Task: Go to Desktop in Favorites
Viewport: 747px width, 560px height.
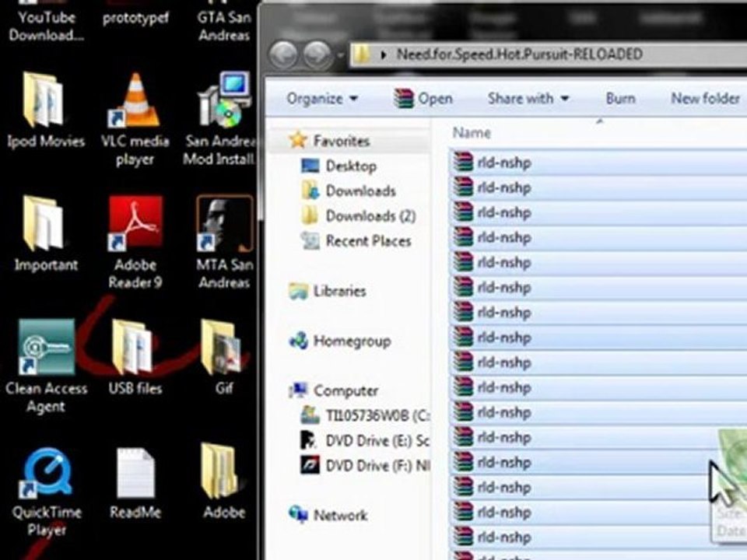Action: pos(338,166)
